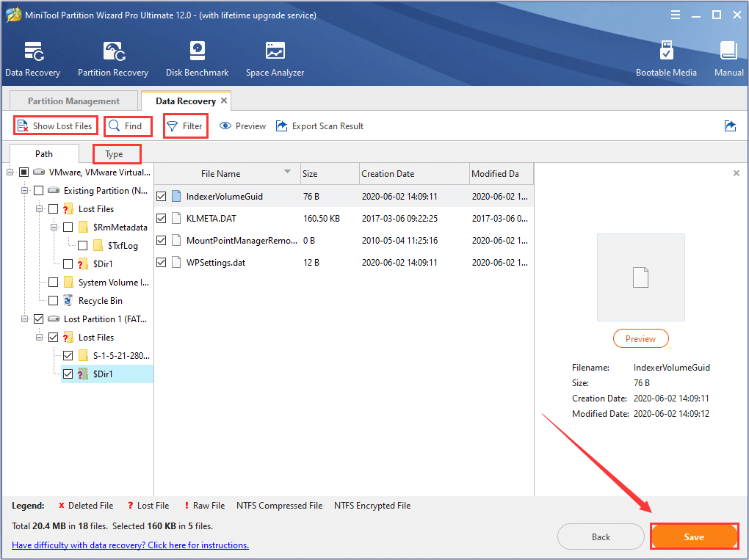Viewport: 749px width, 560px height.
Task: Click the export icon at toolbar's right end
Action: point(730,126)
